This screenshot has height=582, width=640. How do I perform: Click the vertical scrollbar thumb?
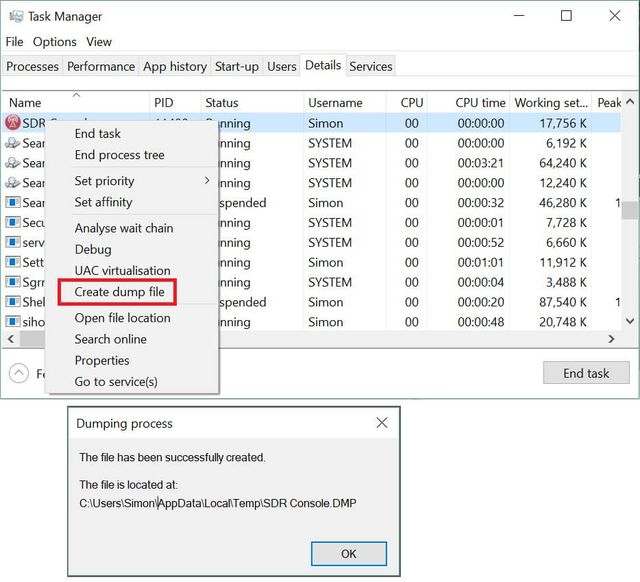(x=630, y=211)
